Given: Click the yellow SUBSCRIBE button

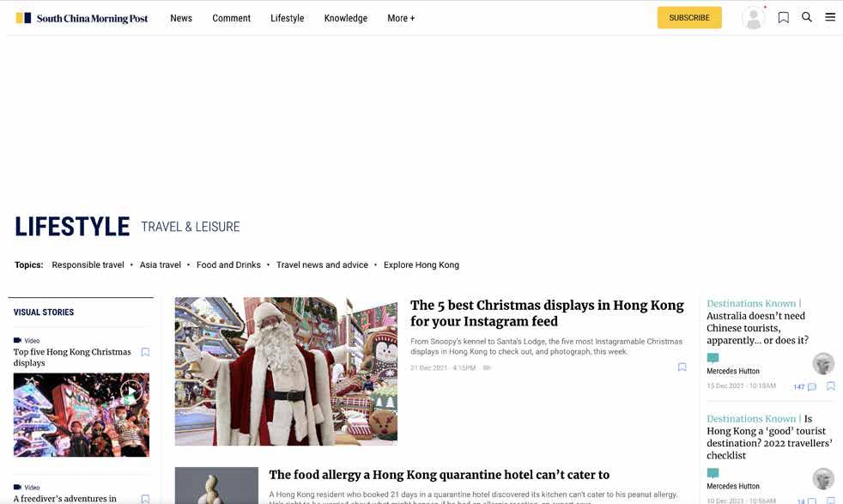Looking at the screenshot, I should (689, 18).
